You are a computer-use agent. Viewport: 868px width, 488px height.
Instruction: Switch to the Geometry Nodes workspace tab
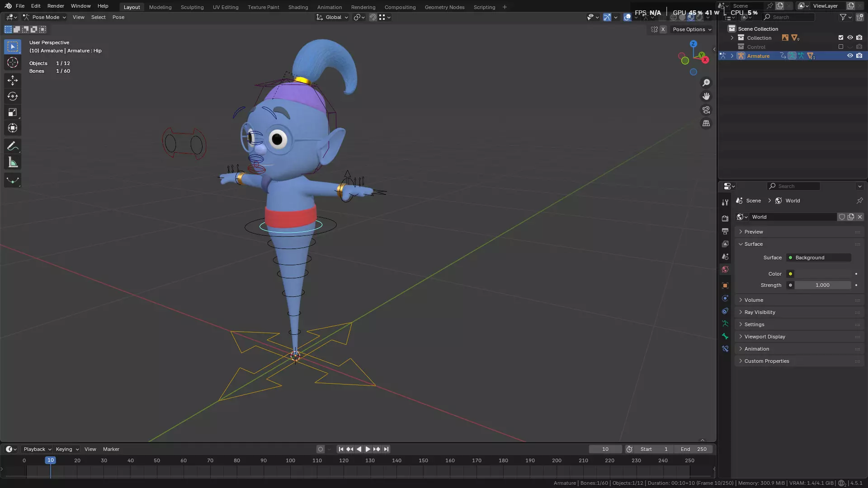[444, 7]
